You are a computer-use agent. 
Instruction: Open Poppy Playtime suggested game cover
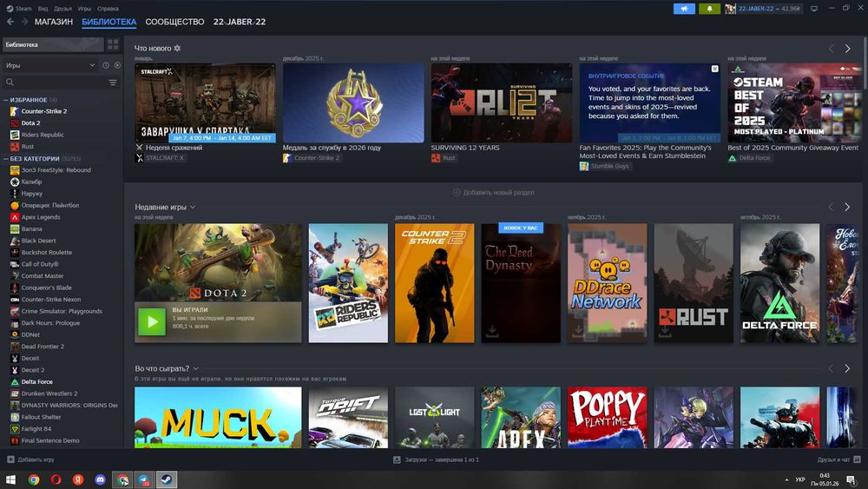tap(608, 418)
